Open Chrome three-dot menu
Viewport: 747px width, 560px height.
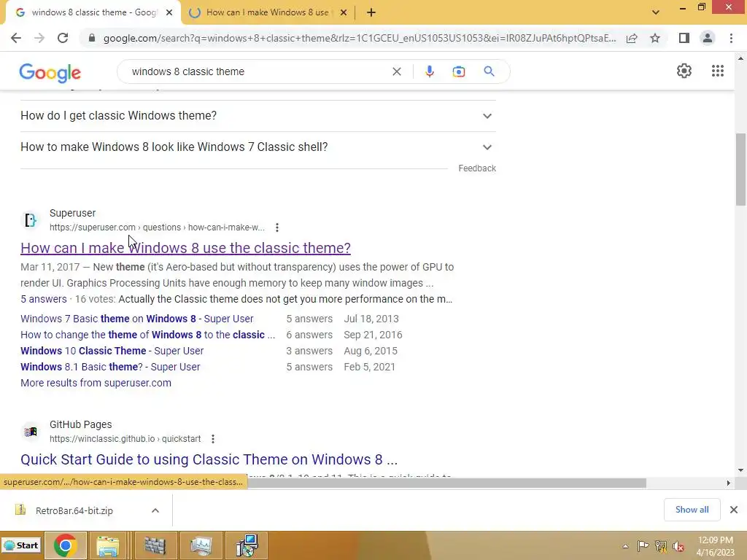pyautogui.click(x=731, y=38)
